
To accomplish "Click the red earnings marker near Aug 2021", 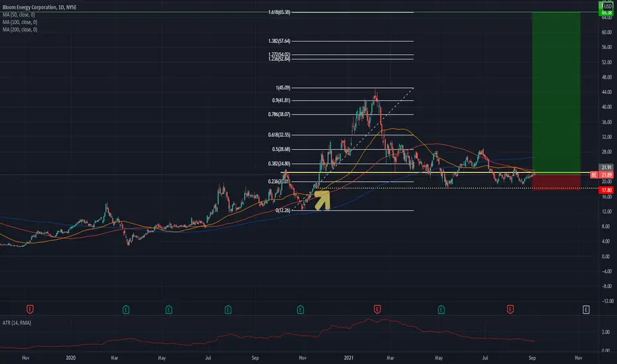I will (x=510, y=310).
